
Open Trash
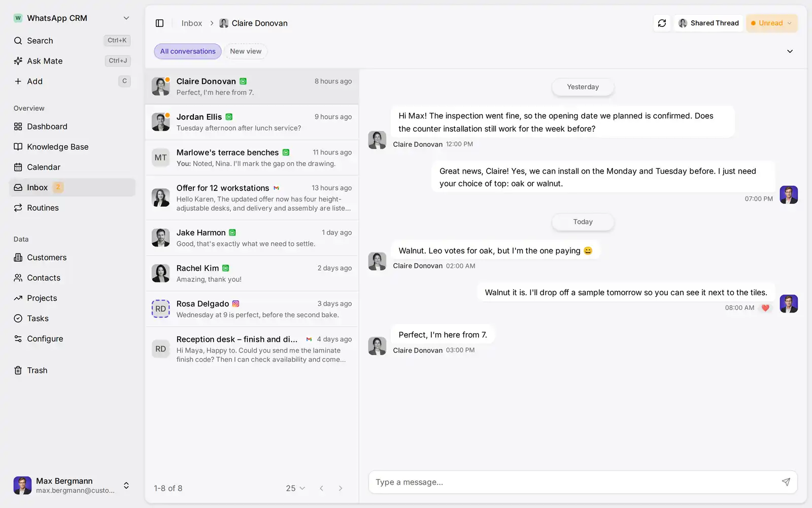click(x=72, y=370)
